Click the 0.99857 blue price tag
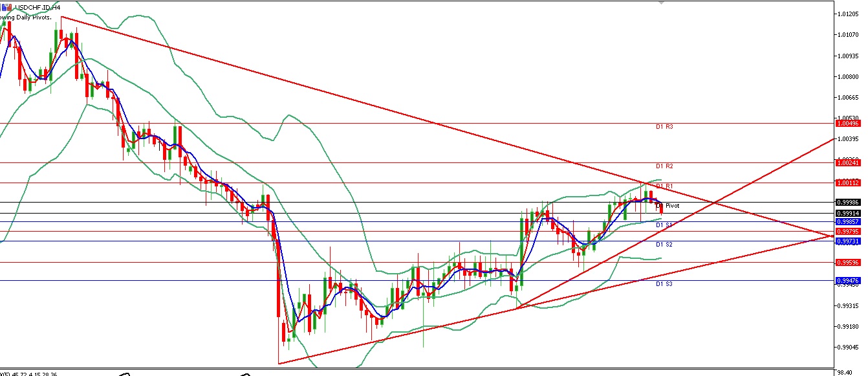This screenshot has height=376, width=868. click(847, 221)
